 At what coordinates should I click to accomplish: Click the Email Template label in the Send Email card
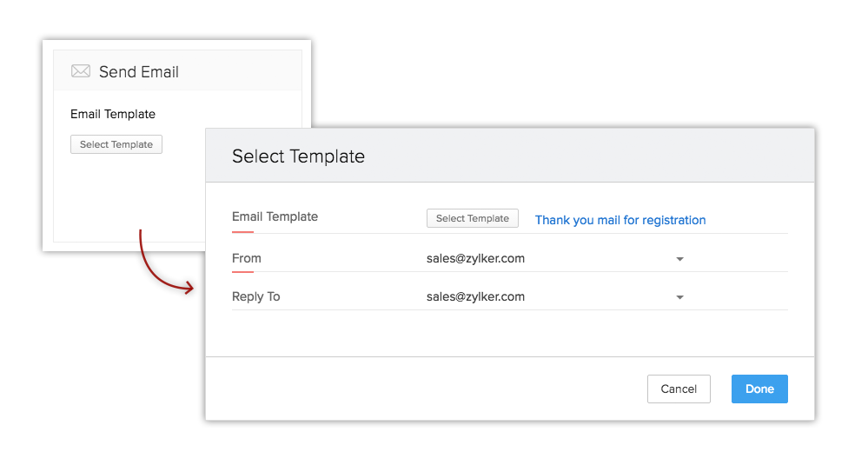113,114
